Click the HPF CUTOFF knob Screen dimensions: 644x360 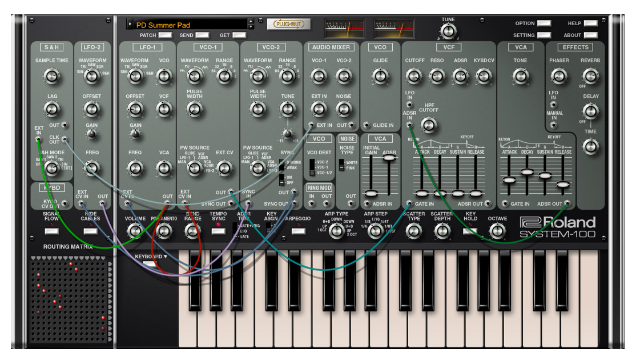(x=429, y=125)
